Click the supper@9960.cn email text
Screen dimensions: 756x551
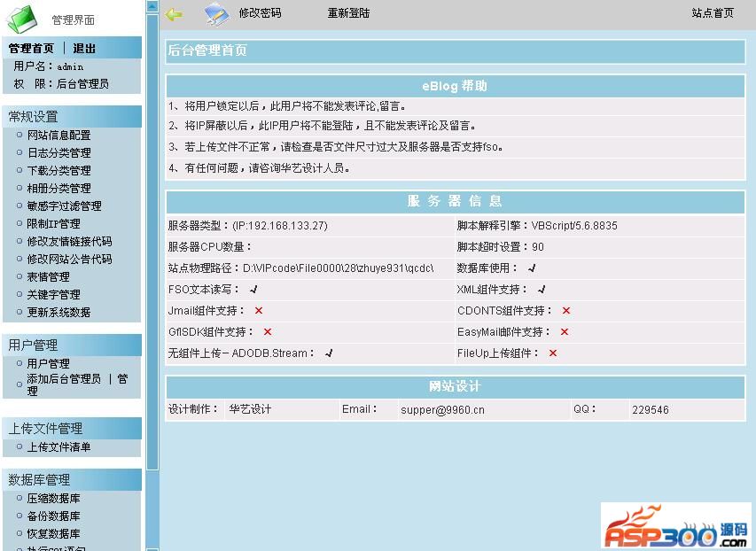pyautogui.click(x=442, y=410)
